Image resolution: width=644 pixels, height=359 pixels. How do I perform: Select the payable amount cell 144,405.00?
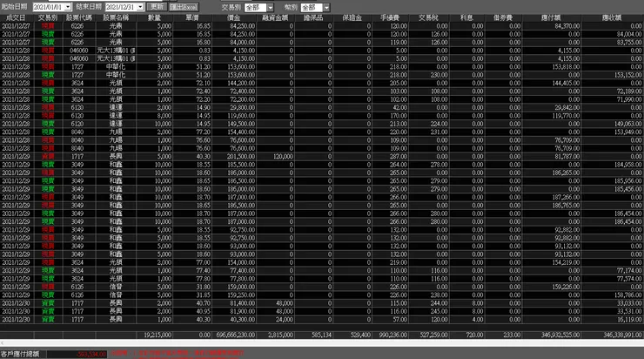click(x=552, y=83)
